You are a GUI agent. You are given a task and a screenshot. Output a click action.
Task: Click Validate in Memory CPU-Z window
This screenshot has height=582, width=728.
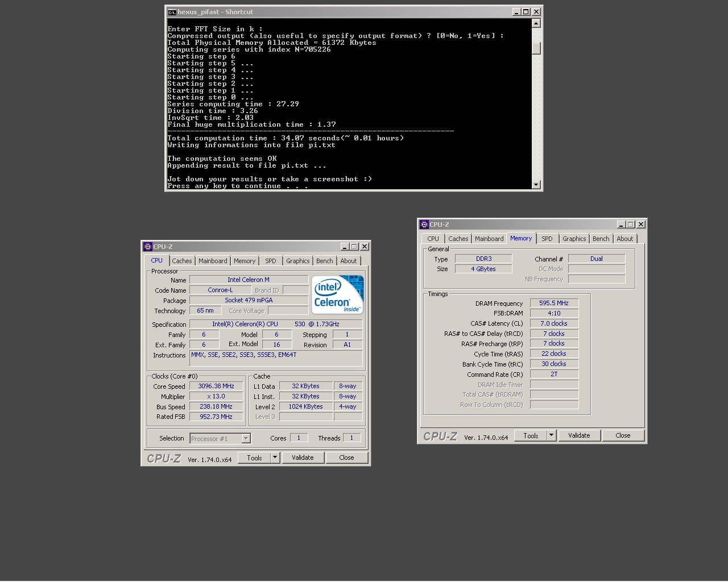(x=579, y=435)
